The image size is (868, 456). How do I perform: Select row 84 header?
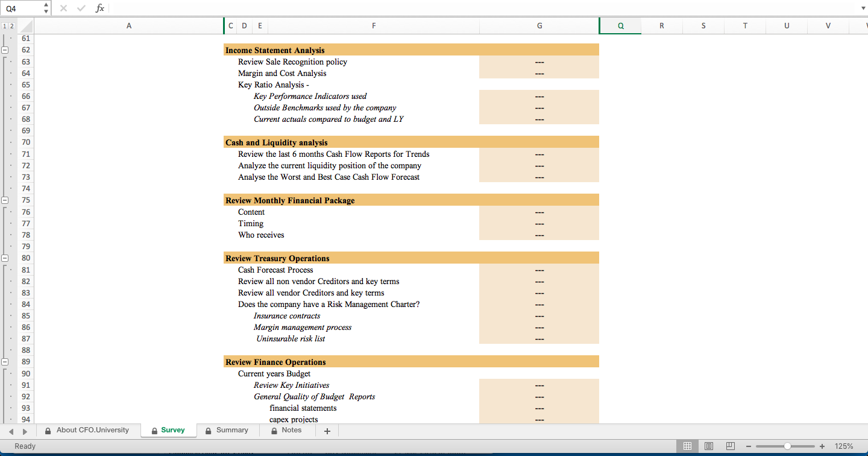point(26,304)
